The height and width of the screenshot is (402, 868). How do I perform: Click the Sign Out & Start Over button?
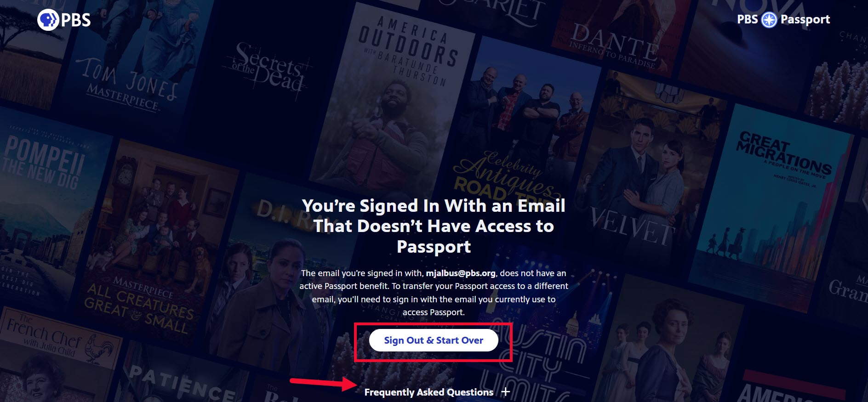coord(434,340)
